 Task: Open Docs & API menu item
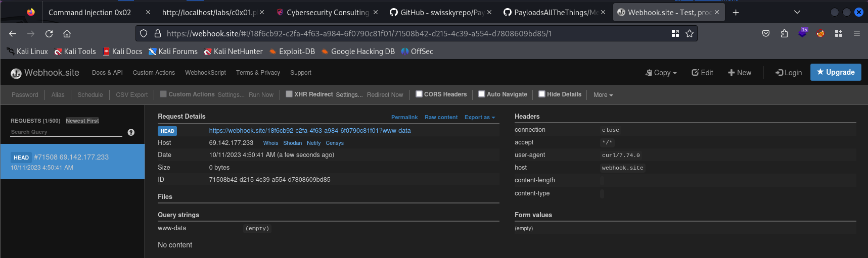(x=107, y=73)
